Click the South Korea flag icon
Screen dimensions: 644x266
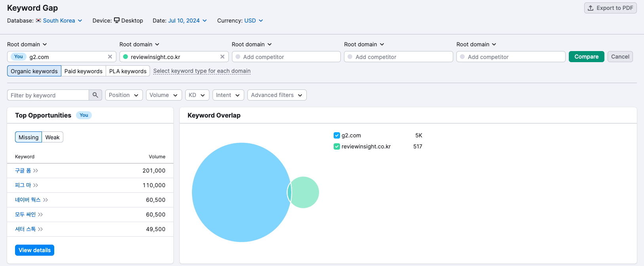tap(38, 21)
